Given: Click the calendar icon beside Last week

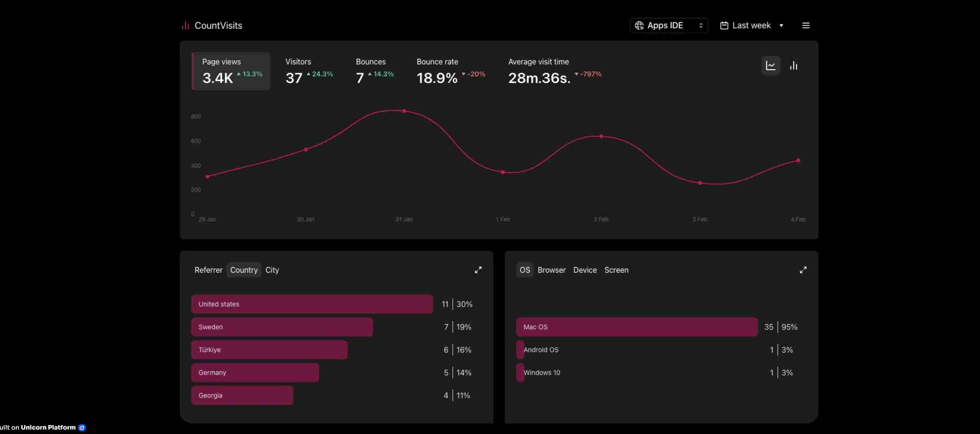Looking at the screenshot, I should pyautogui.click(x=724, y=26).
